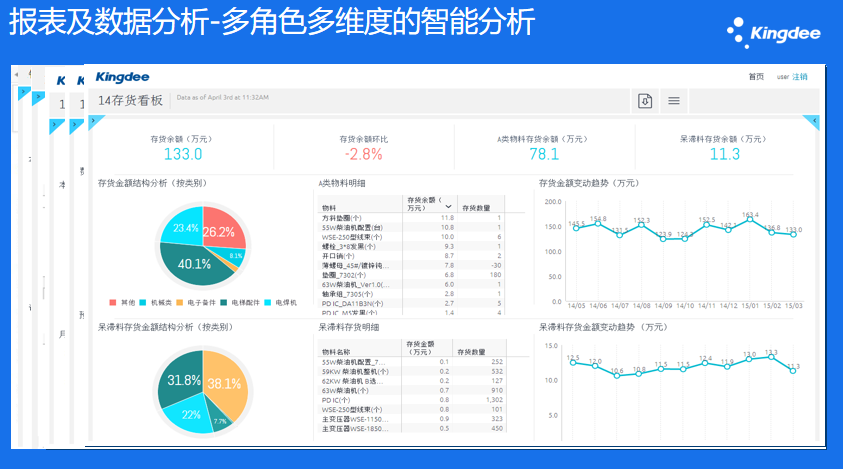Click the red 其他 legend swatch
This screenshot has height=469, width=843.
coord(112,302)
